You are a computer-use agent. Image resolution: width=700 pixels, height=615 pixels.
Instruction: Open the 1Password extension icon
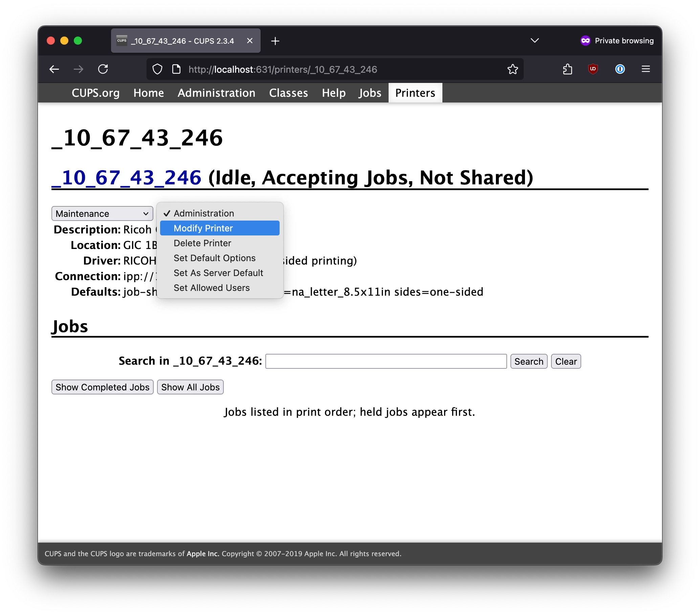620,69
